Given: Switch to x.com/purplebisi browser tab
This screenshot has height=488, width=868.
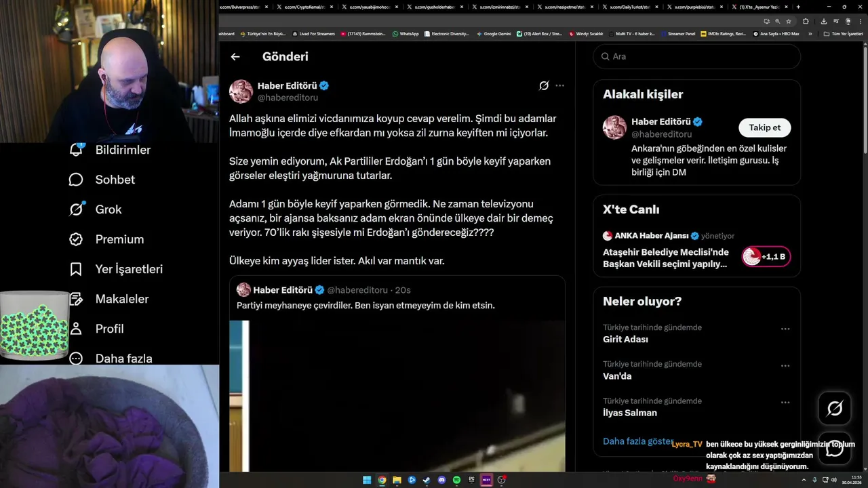Looking at the screenshot, I should (x=694, y=7).
